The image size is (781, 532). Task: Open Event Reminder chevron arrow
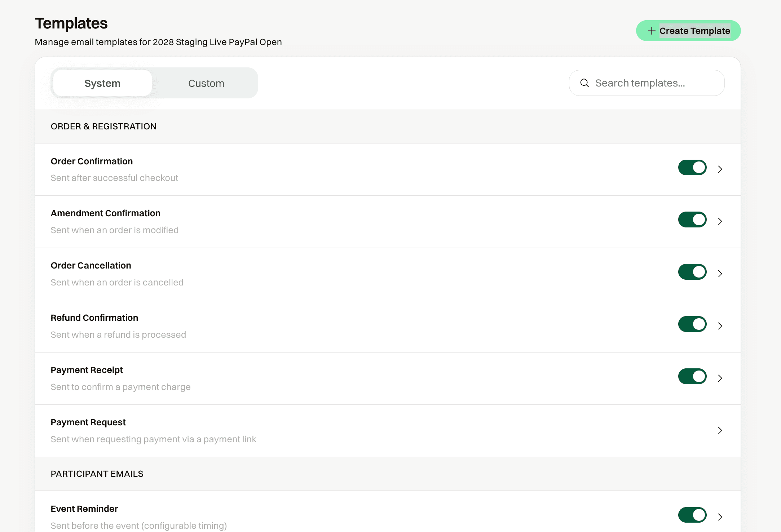(x=720, y=517)
